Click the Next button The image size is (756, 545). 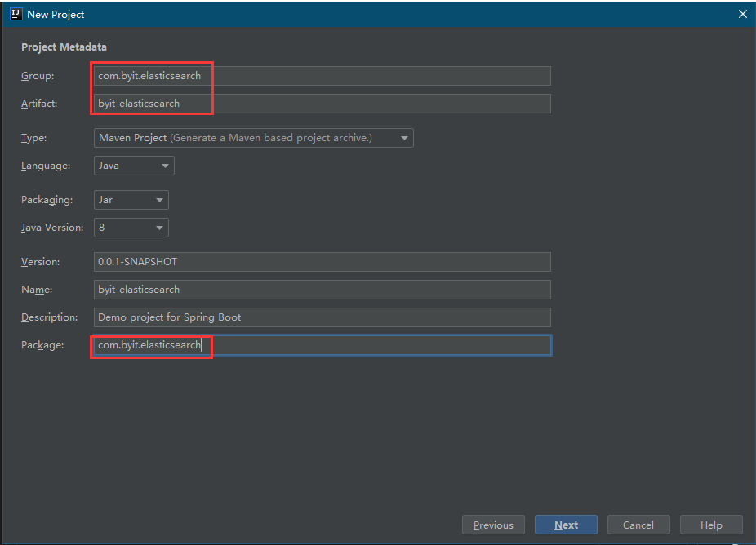[566, 525]
